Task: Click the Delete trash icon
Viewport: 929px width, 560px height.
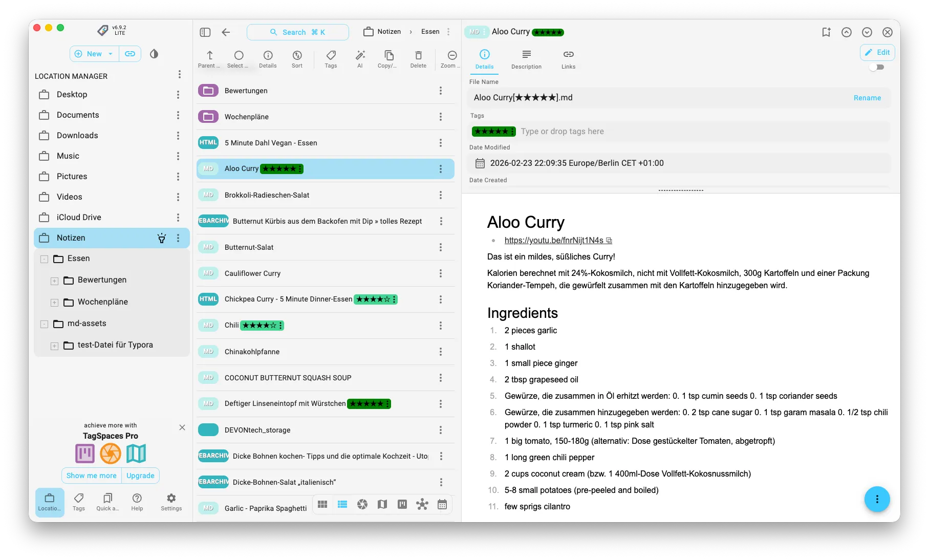Action: click(x=418, y=55)
